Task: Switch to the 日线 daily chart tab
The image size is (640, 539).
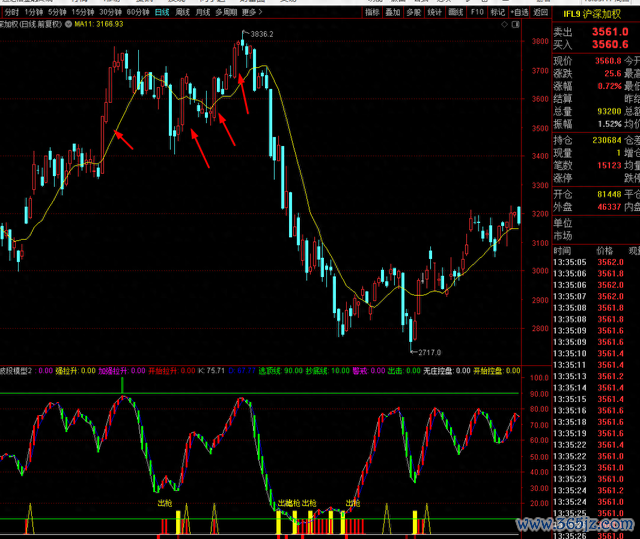Action: coord(162,12)
